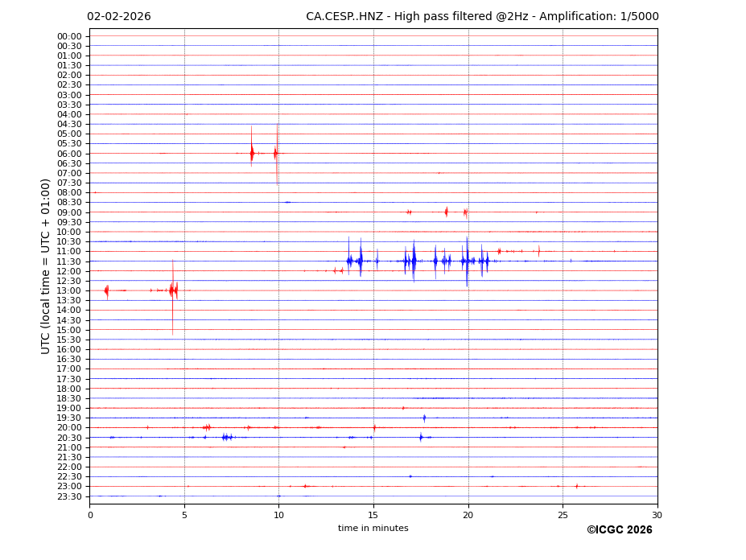Click the 'time in minutes' axis label
The image size is (746, 560).
(x=373, y=528)
